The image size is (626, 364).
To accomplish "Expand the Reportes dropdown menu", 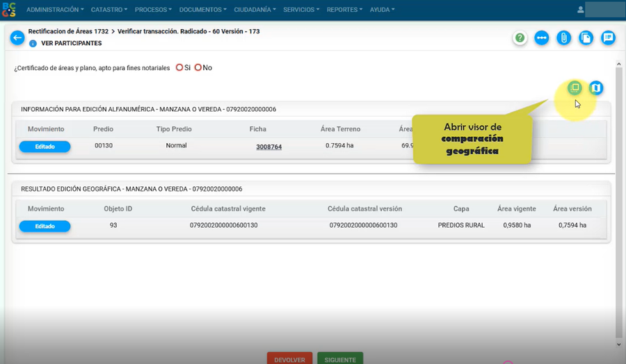I will coord(344,10).
